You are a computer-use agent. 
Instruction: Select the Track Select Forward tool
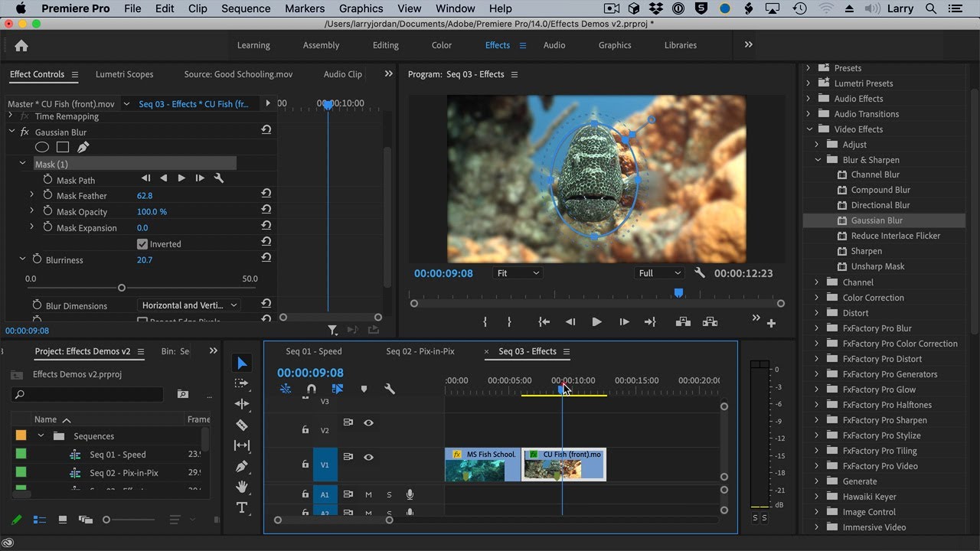pos(242,383)
